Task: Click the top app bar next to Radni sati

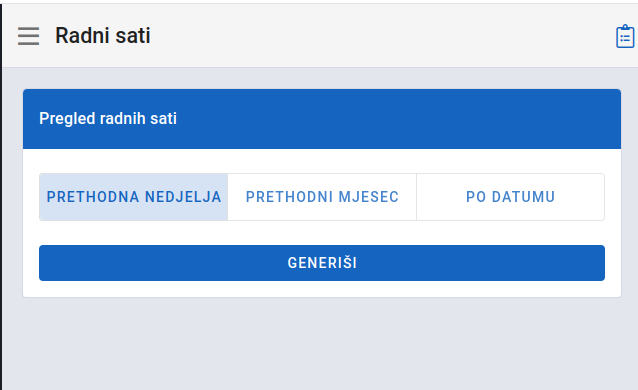Action: [366, 35]
